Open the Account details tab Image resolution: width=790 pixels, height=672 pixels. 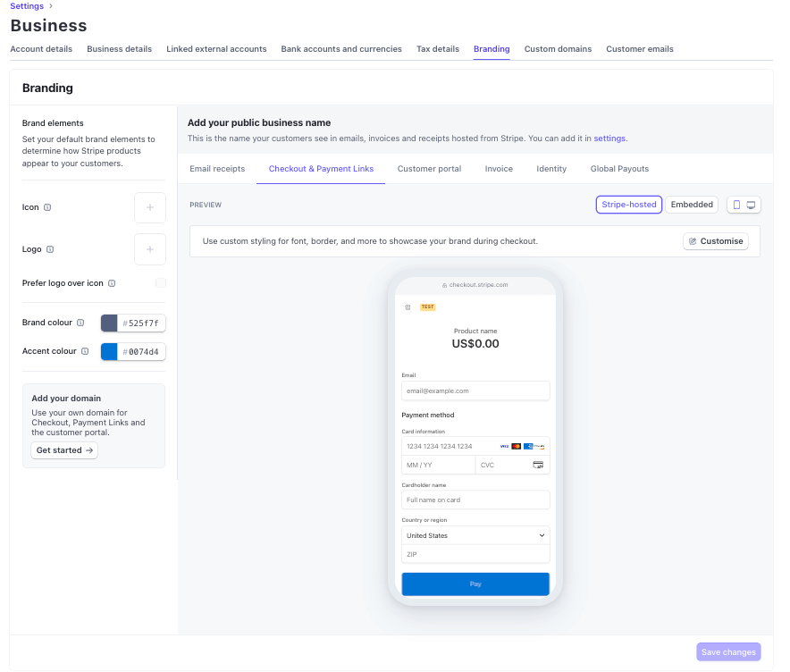point(41,49)
